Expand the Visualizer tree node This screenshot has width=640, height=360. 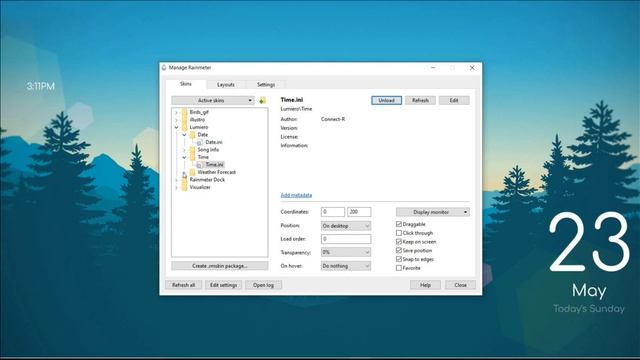tap(176, 187)
